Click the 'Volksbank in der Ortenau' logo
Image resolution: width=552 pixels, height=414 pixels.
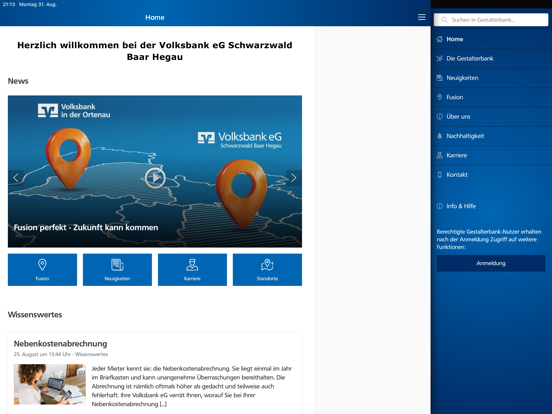(74, 111)
